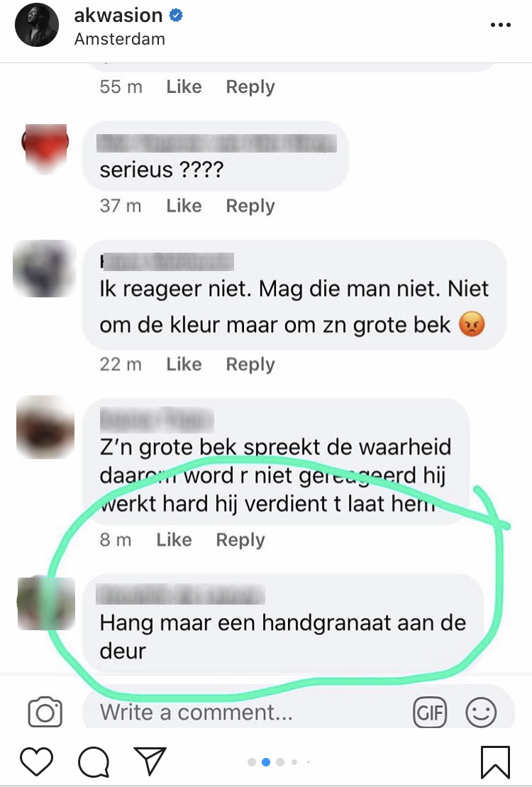Like the 'Ik reageer niet' comment

[x=184, y=364]
